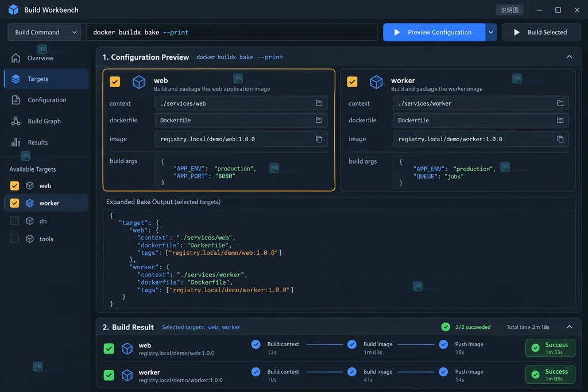
Task: Collapse the Configuration Preview section
Action: [x=569, y=57]
